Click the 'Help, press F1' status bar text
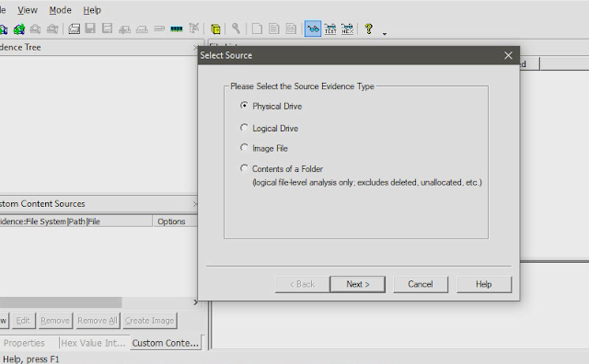Viewport: 589px width, 364px height. coord(31,359)
